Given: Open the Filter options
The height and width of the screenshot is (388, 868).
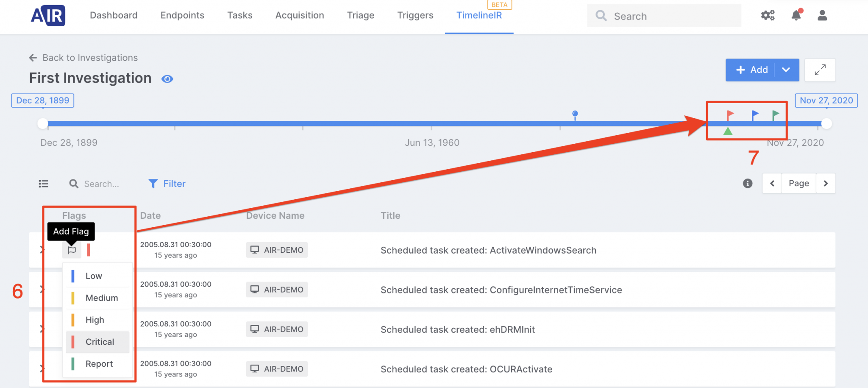Looking at the screenshot, I should 167,184.
